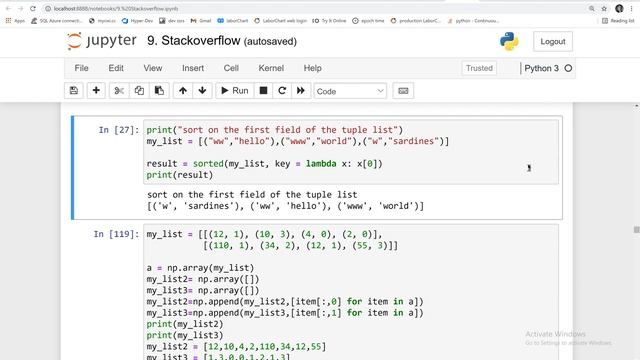Open the browser zoom magnifier icon
Image resolution: width=640 pixels, height=360 pixels.
(592, 9)
